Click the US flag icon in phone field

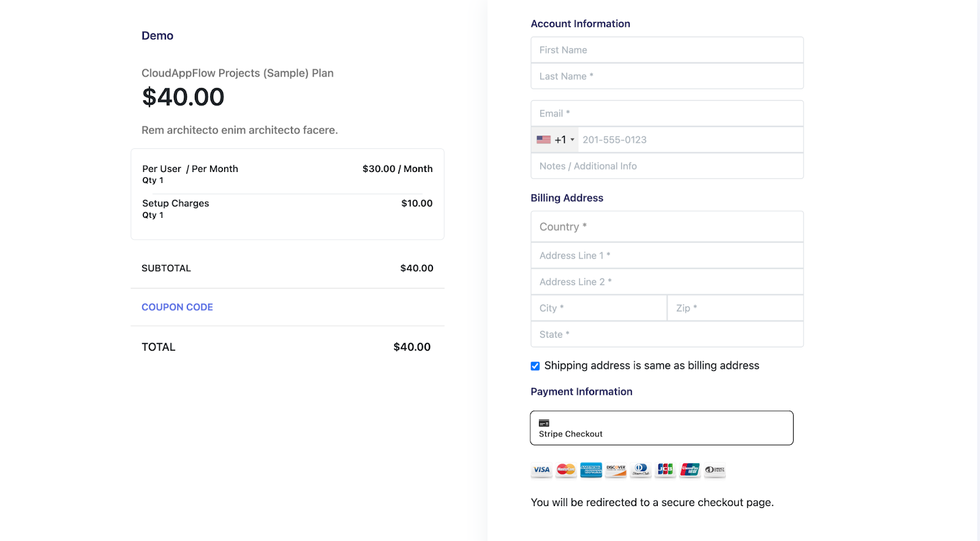point(543,140)
